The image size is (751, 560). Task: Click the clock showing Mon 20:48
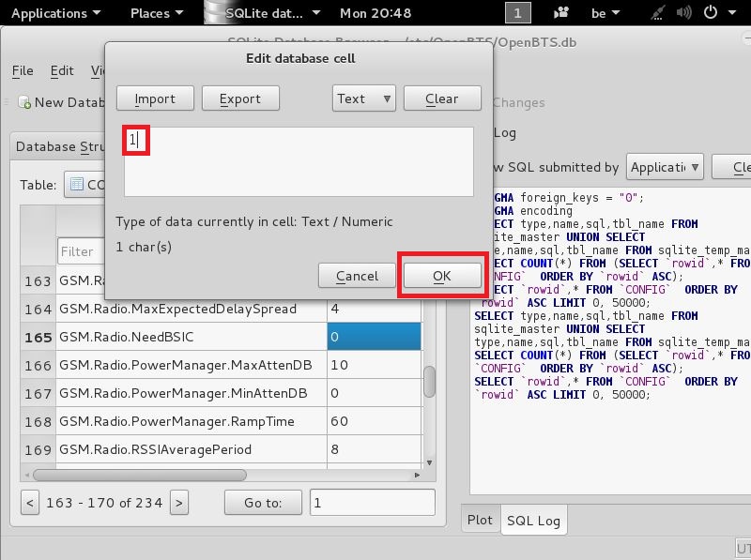375,13
